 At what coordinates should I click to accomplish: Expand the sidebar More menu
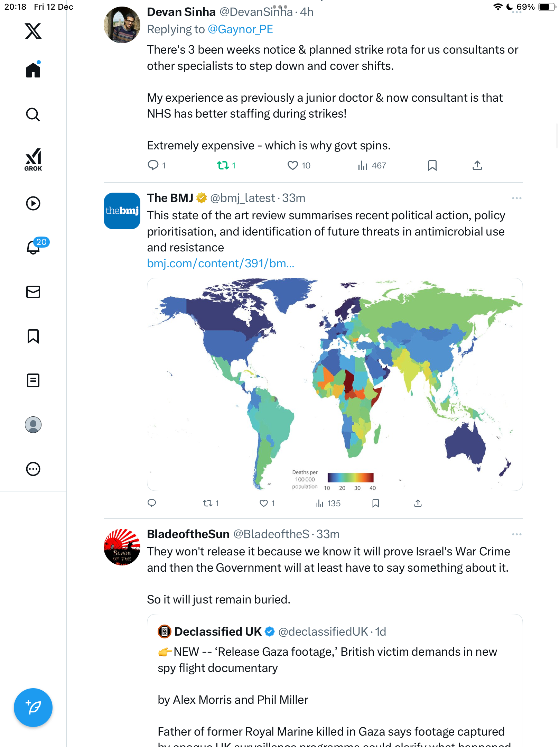[x=33, y=469]
